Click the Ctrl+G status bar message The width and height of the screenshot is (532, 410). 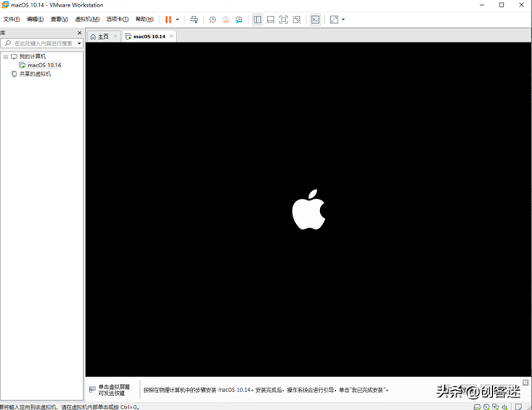(x=70, y=407)
